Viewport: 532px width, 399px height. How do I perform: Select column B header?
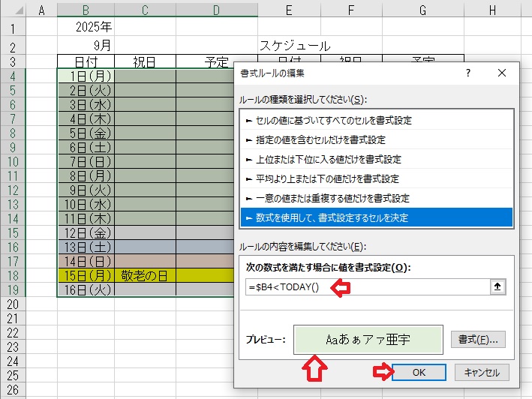pos(86,9)
